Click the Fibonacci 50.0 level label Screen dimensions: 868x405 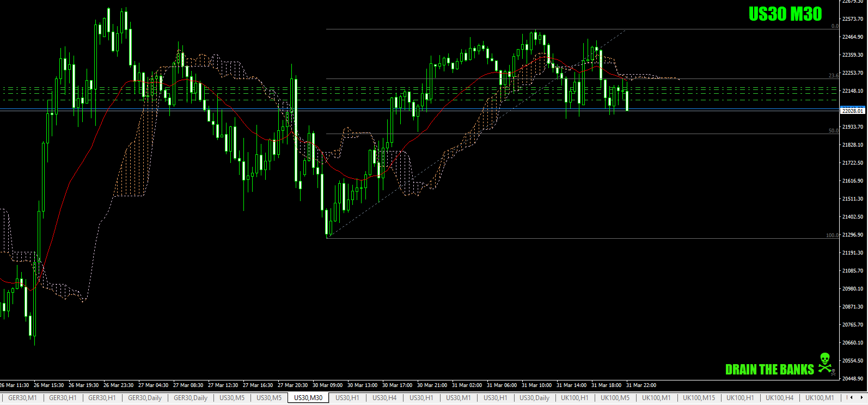tap(834, 131)
